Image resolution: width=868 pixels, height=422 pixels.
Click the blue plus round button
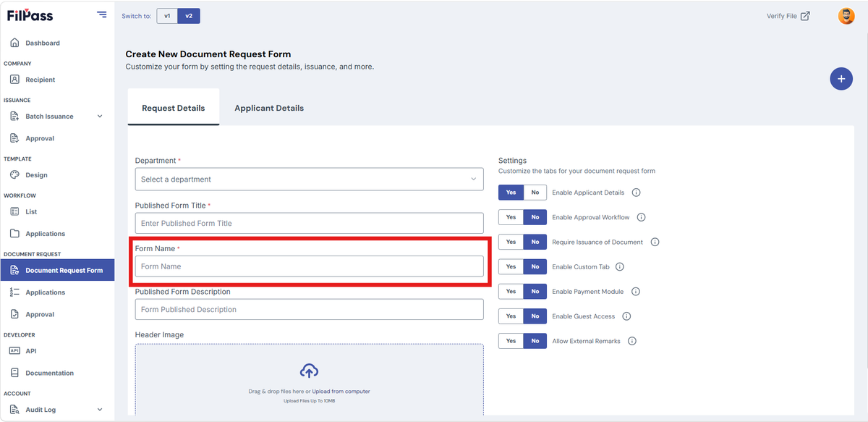(841, 78)
